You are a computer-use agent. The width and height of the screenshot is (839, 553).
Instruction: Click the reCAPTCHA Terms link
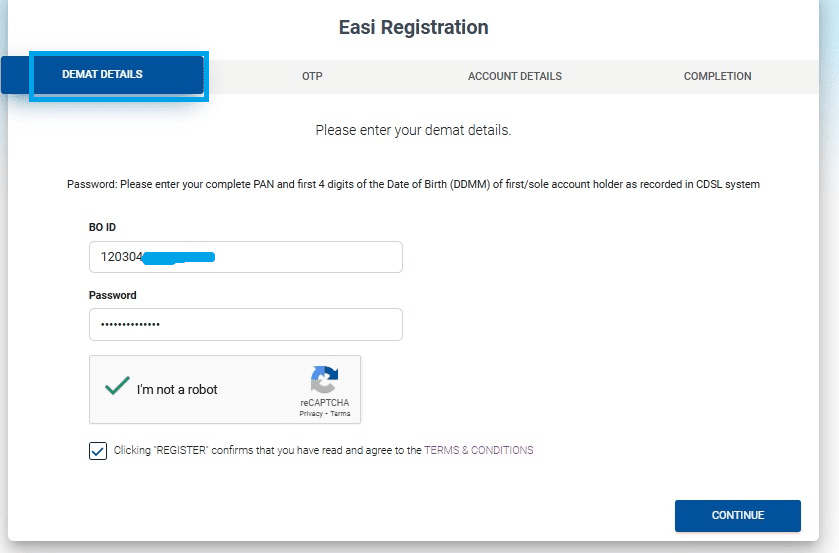tap(340, 413)
